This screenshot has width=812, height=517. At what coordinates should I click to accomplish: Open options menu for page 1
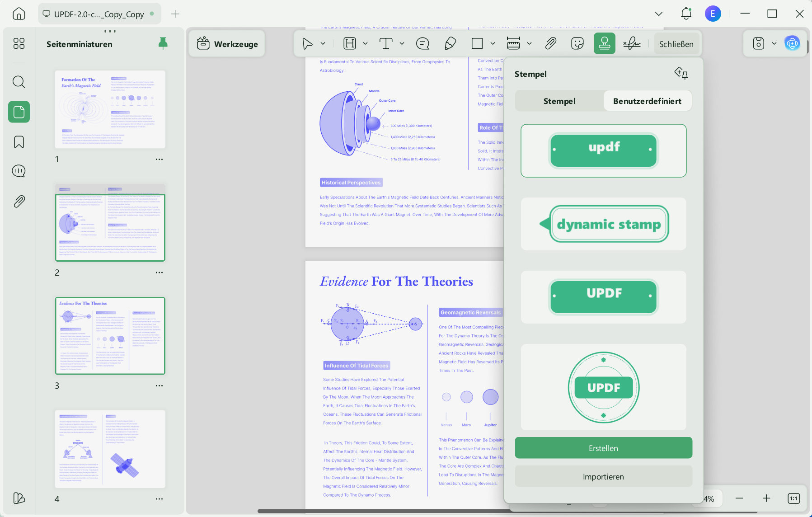pyautogui.click(x=159, y=159)
